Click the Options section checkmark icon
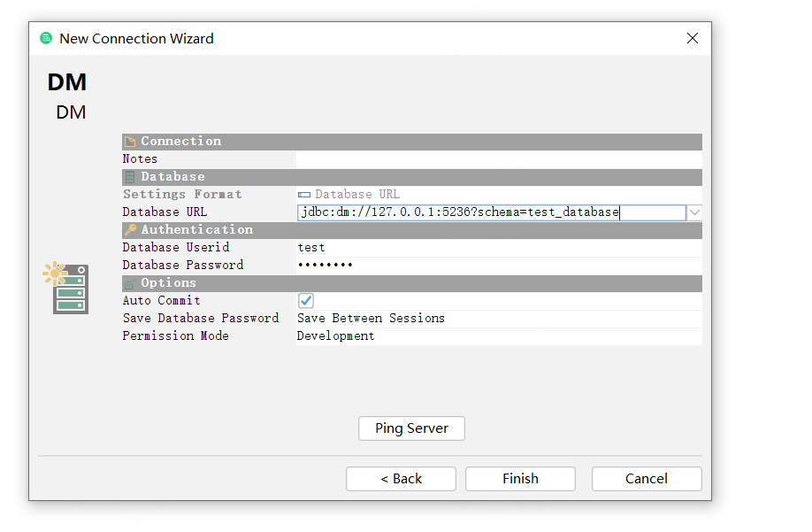Viewport: 812px width, 532px height. point(130,283)
